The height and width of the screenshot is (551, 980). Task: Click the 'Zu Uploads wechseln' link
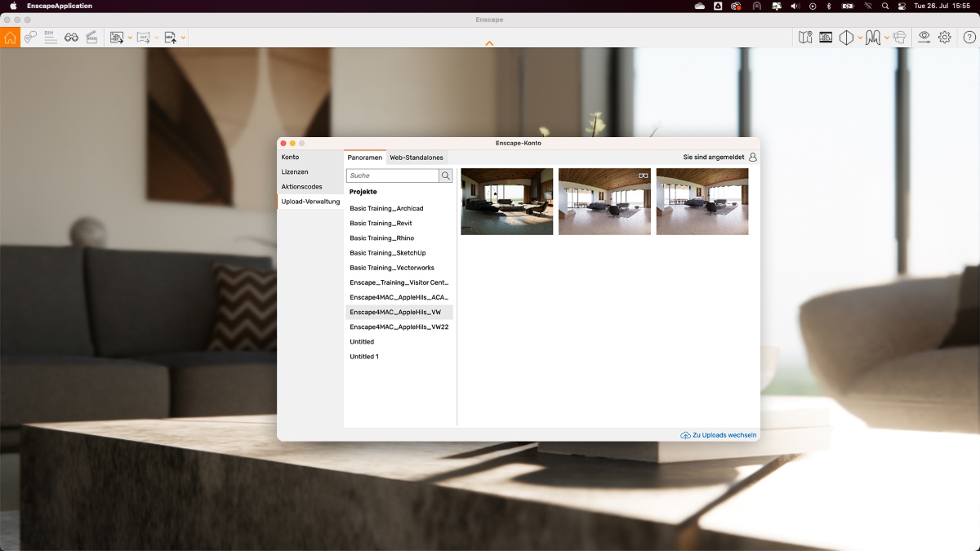pyautogui.click(x=724, y=435)
